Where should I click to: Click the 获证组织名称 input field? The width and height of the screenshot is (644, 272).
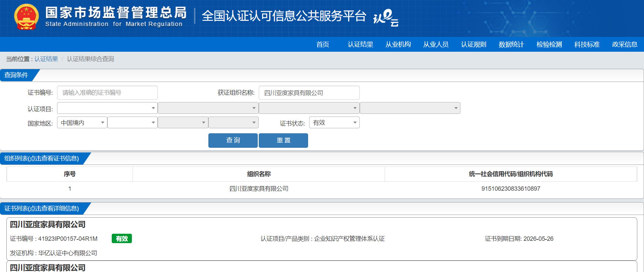point(309,93)
